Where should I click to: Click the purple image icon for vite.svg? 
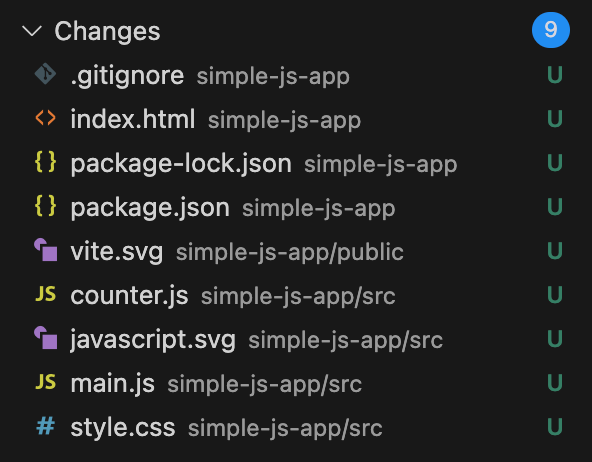pyautogui.click(x=46, y=250)
